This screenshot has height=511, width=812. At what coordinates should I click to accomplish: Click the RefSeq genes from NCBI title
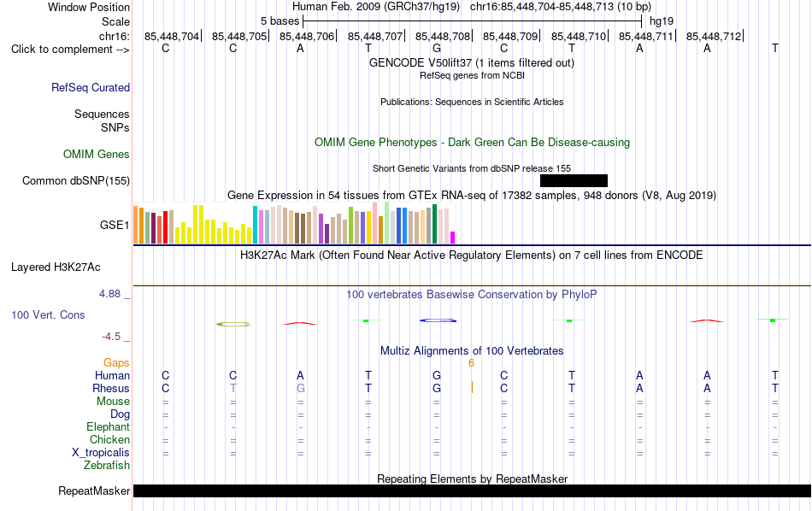pyautogui.click(x=472, y=75)
